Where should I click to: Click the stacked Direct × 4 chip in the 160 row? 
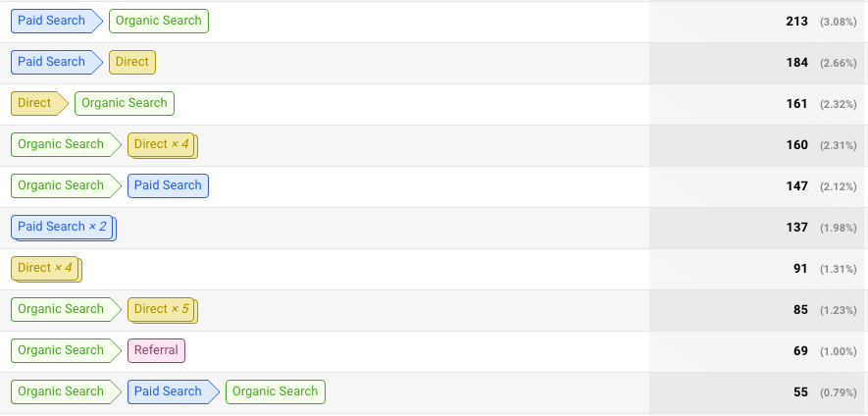162,145
